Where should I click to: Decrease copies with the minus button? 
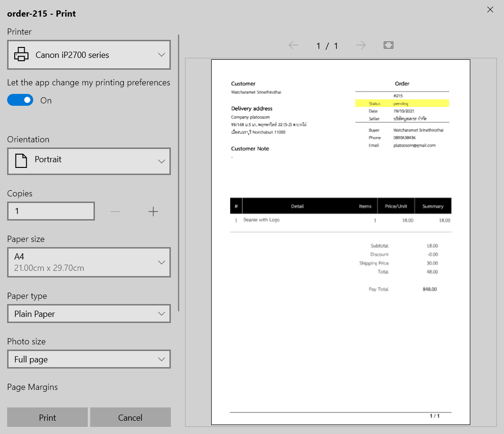tap(115, 212)
